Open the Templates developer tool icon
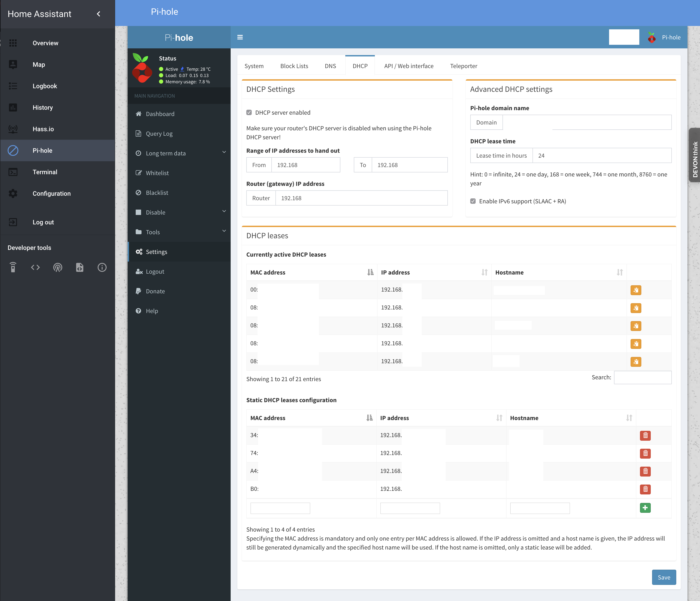The height and width of the screenshot is (601, 700). pyautogui.click(x=80, y=268)
